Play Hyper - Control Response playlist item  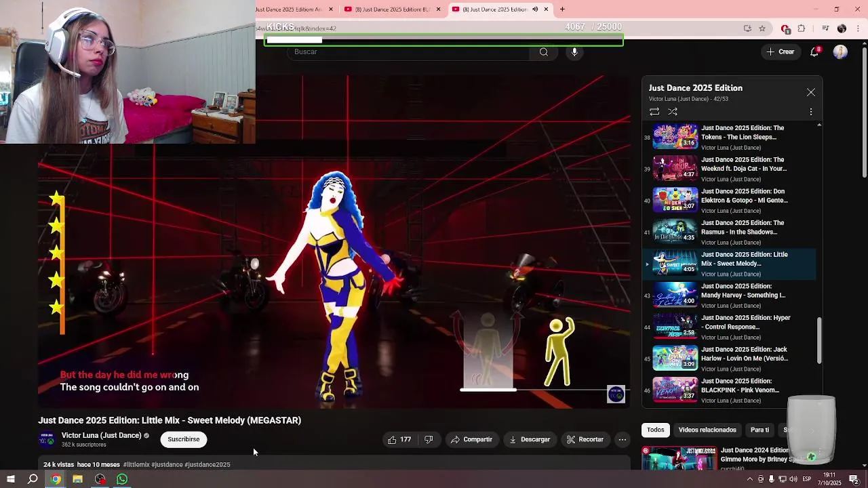729,327
